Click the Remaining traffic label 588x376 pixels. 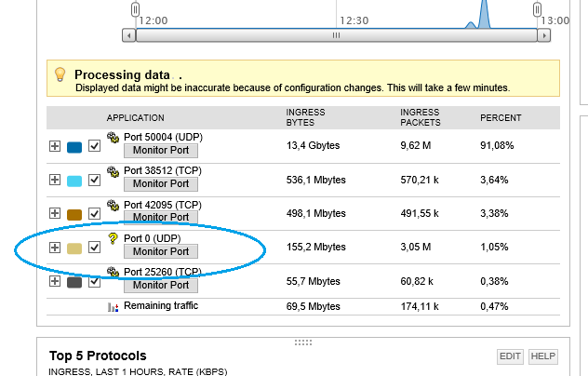(161, 306)
